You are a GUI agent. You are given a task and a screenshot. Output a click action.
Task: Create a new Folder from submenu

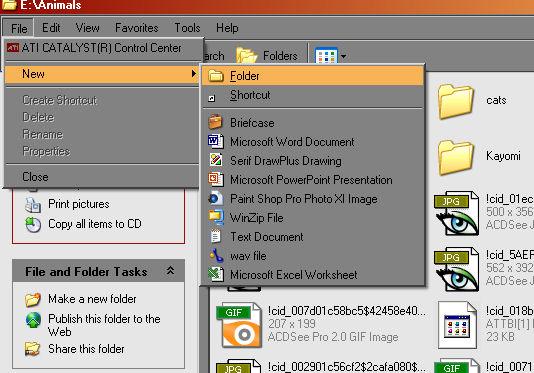[312, 76]
